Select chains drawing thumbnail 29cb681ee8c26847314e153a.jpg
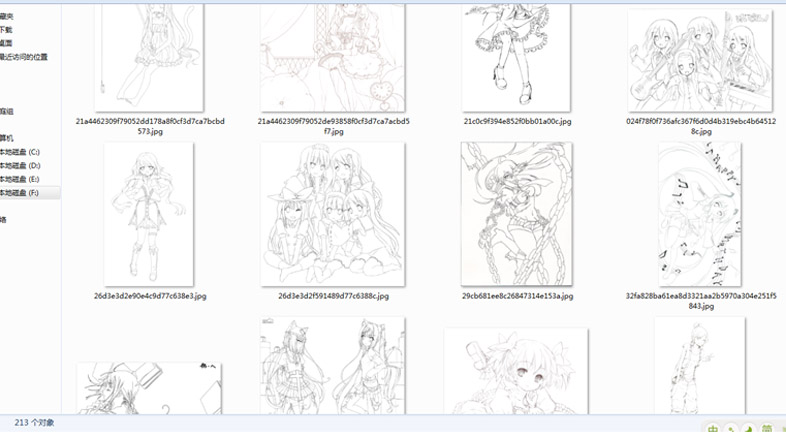 tap(516, 214)
